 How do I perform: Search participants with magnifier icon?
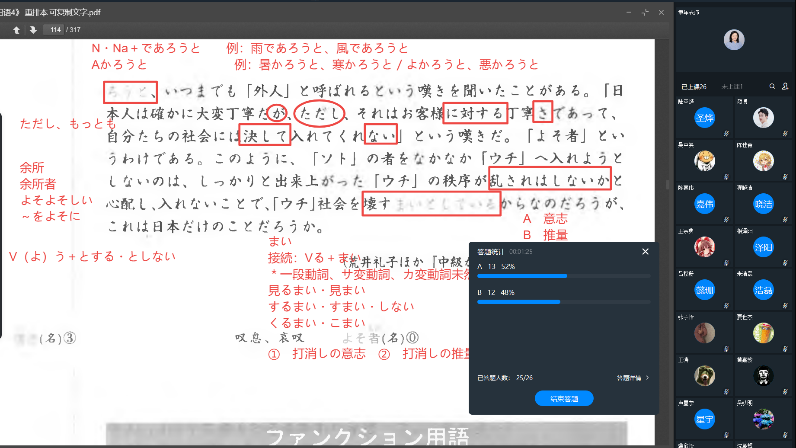pyautogui.click(x=772, y=86)
